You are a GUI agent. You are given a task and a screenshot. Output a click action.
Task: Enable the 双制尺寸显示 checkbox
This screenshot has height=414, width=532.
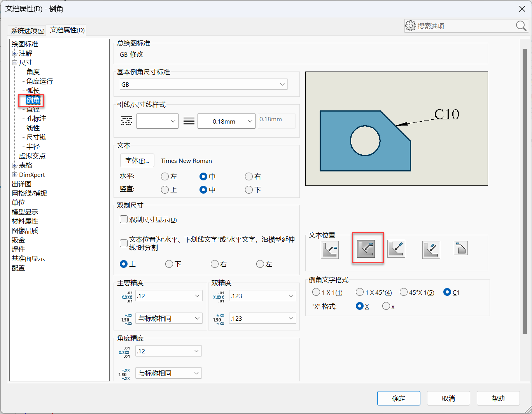[124, 220]
